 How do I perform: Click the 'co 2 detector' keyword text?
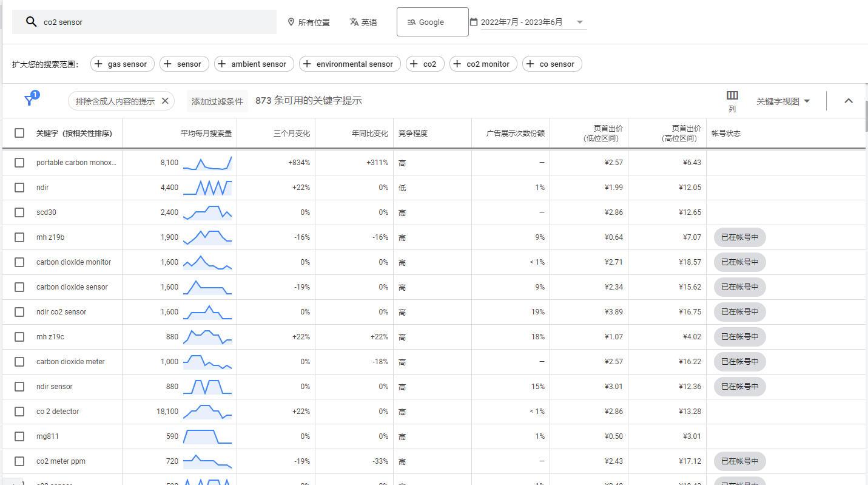click(x=58, y=412)
